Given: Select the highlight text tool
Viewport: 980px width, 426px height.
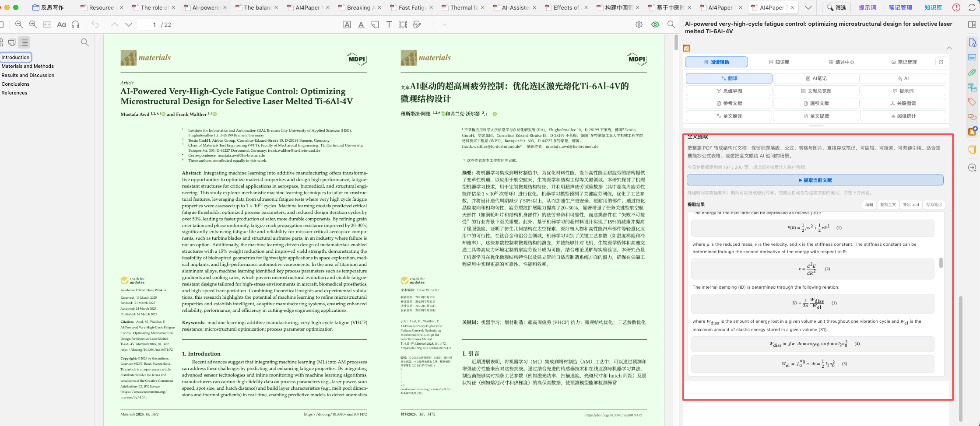Looking at the screenshot, I should tap(347, 24).
